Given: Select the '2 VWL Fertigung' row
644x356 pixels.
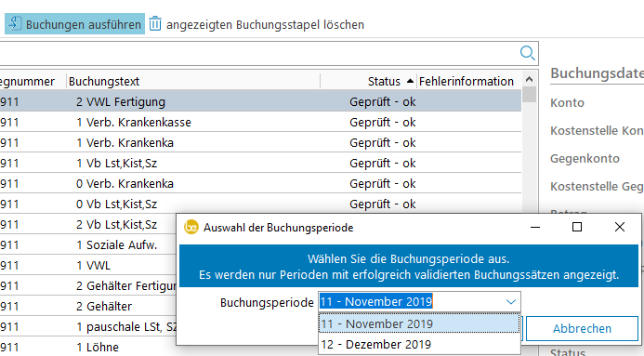Looking at the screenshot, I should click(x=260, y=101).
